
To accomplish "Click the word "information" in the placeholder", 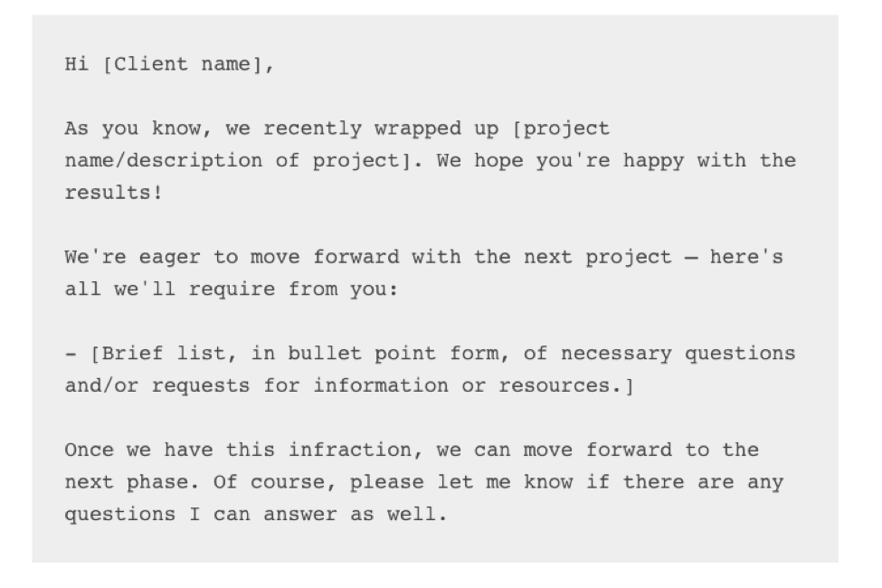I will click(381, 384).
